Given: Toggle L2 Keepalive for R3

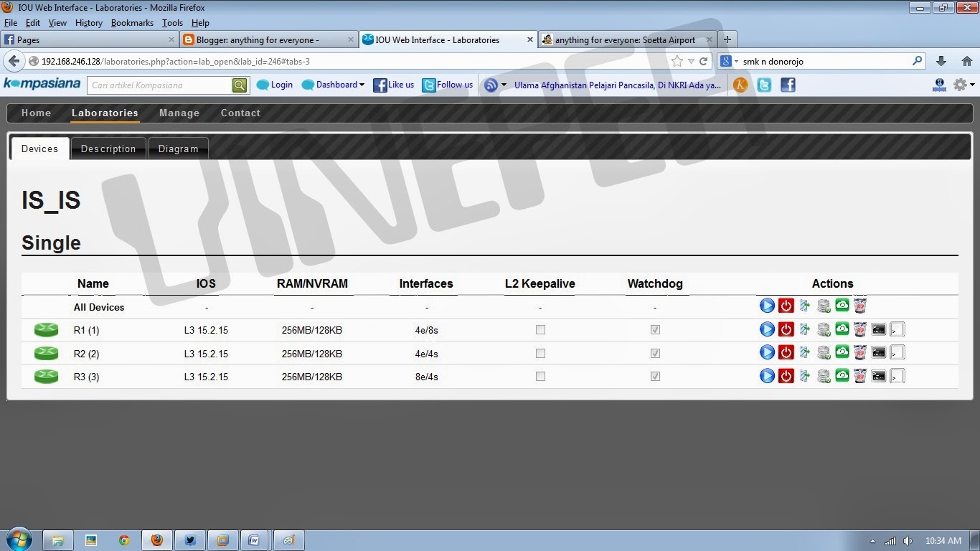Looking at the screenshot, I should point(540,375).
